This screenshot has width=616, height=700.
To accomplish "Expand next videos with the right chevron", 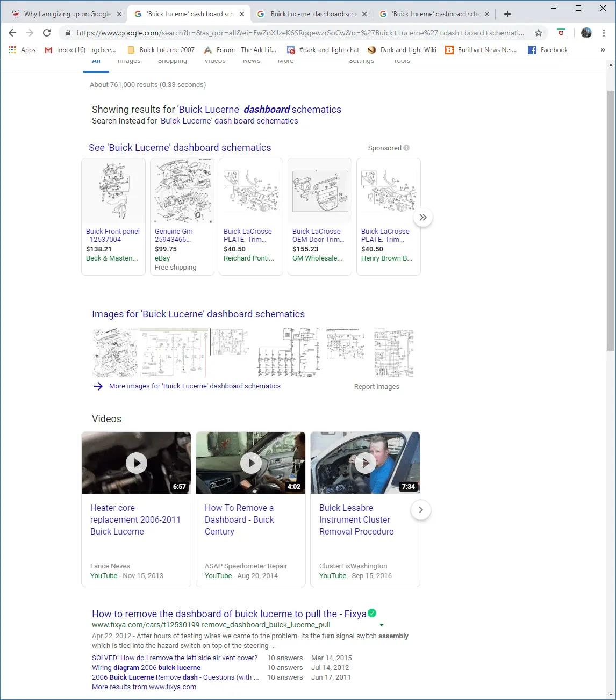I will (421, 510).
